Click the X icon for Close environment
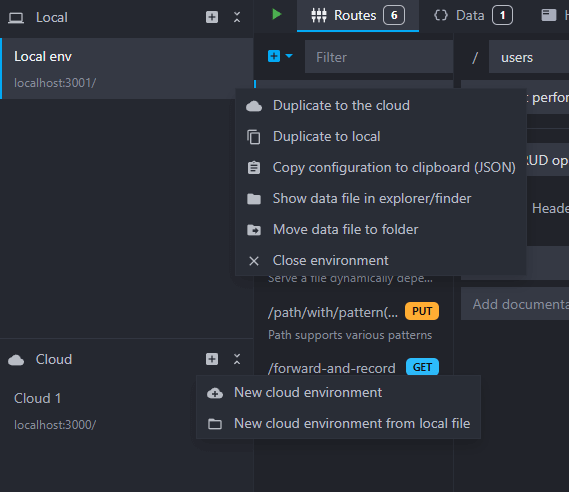Viewport: 569px width, 492px height. (254, 261)
